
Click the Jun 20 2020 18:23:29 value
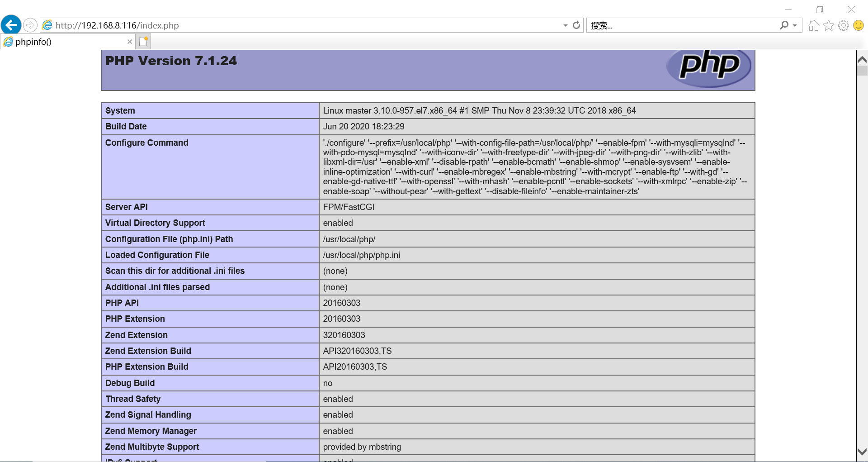point(363,126)
